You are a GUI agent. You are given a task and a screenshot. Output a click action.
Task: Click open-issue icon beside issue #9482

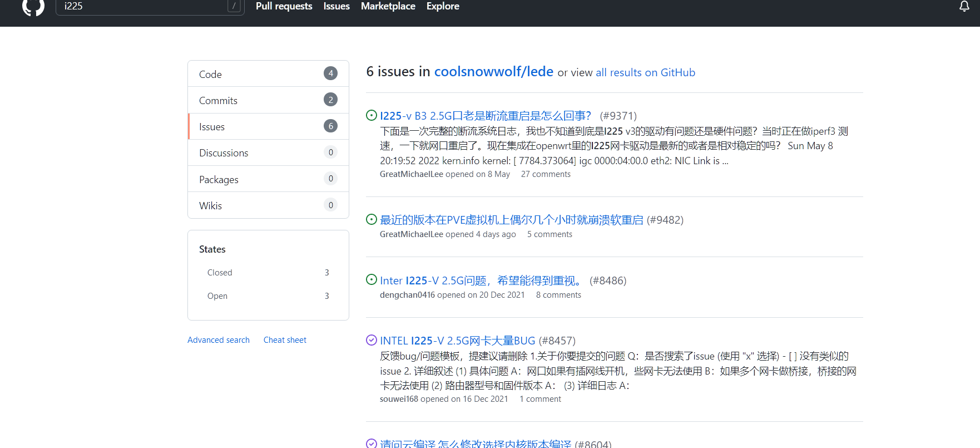coord(372,219)
